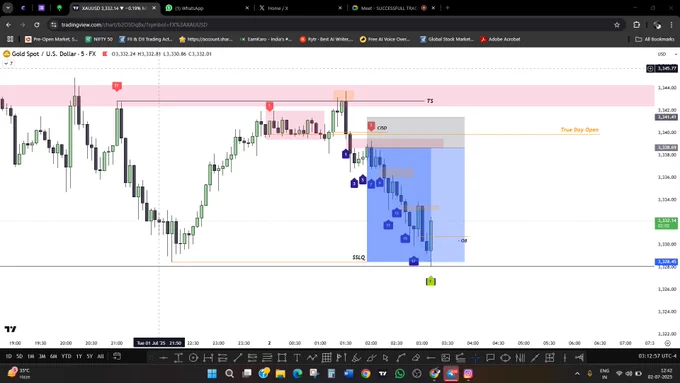The width and height of the screenshot is (680, 383).
Task: Open the Windows Start menu
Action: [x=212, y=373]
